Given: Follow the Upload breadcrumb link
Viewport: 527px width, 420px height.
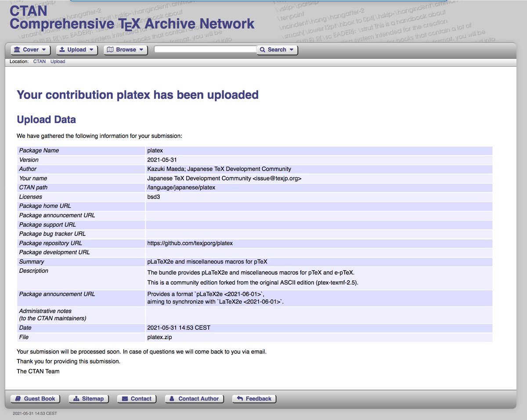Looking at the screenshot, I should pyautogui.click(x=58, y=62).
